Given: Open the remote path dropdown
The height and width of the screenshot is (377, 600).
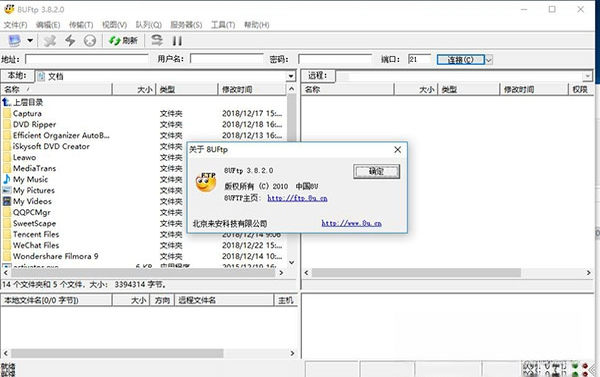Looking at the screenshot, I should tap(587, 76).
